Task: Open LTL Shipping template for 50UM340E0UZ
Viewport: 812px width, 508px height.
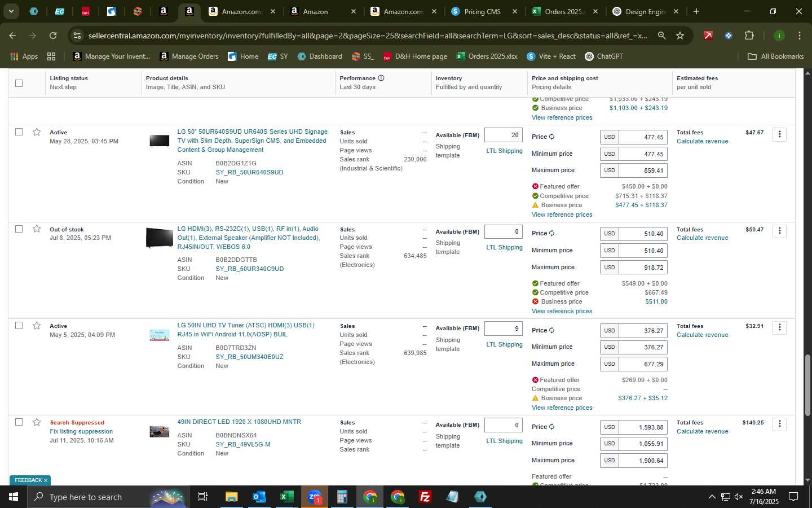Action: coord(504,344)
